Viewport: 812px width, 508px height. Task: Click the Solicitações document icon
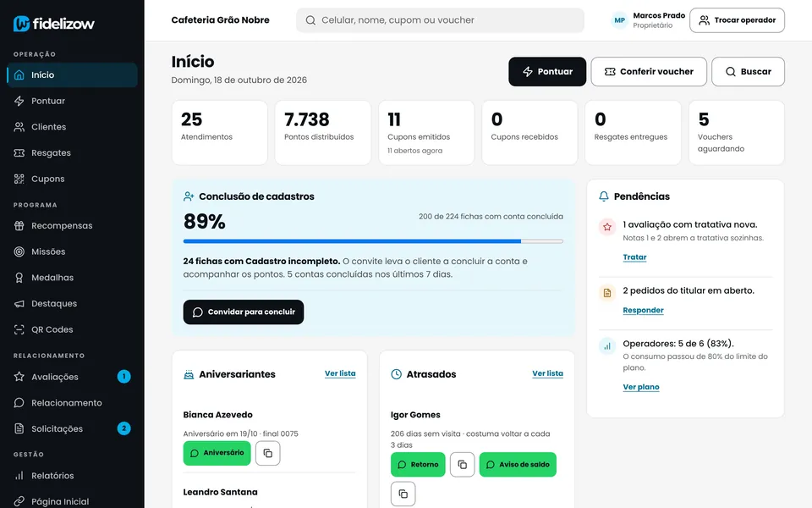tap(19, 428)
